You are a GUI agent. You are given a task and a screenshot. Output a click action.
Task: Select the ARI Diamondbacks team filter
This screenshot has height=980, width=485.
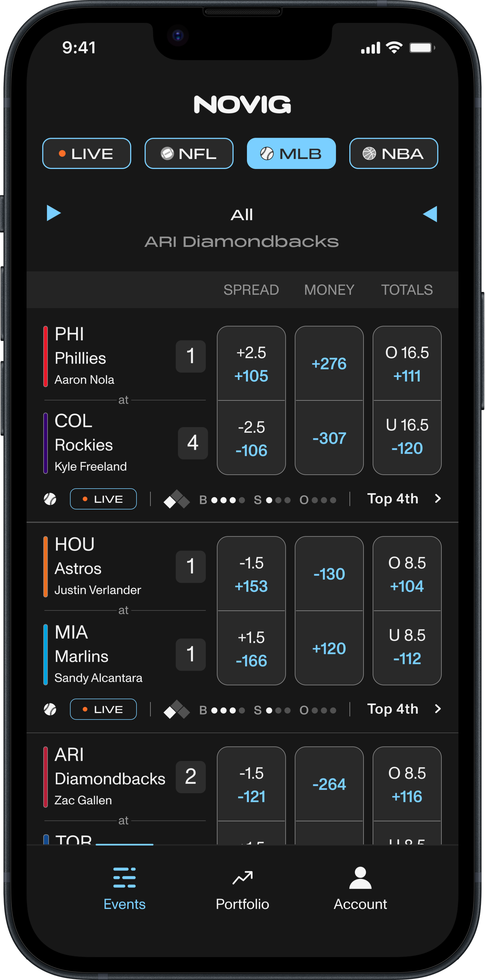click(x=242, y=242)
